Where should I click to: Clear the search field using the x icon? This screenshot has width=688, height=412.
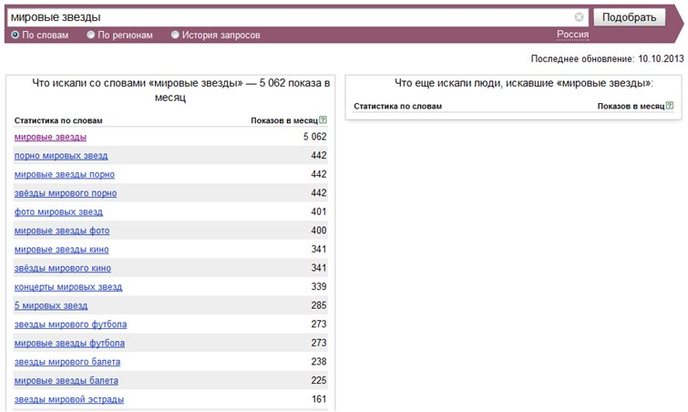click(x=579, y=17)
